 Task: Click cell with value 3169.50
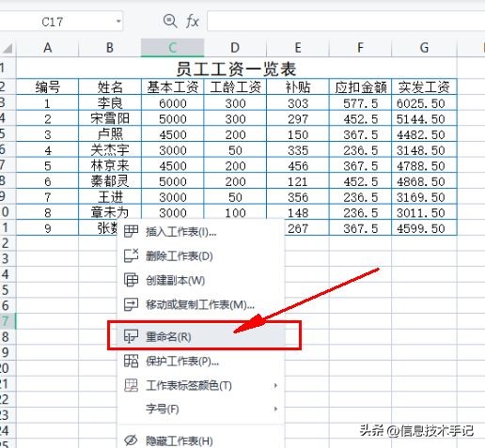pyautogui.click(x=424, y=197)
